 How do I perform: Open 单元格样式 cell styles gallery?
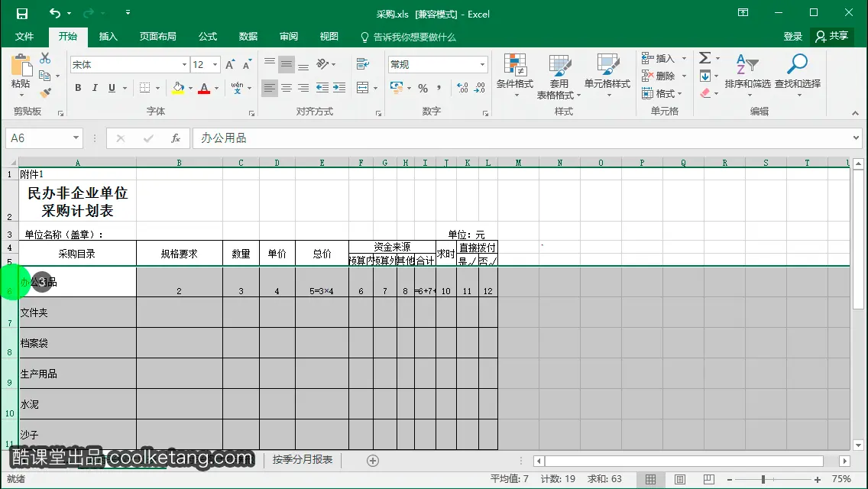click(x=607, y=76)
